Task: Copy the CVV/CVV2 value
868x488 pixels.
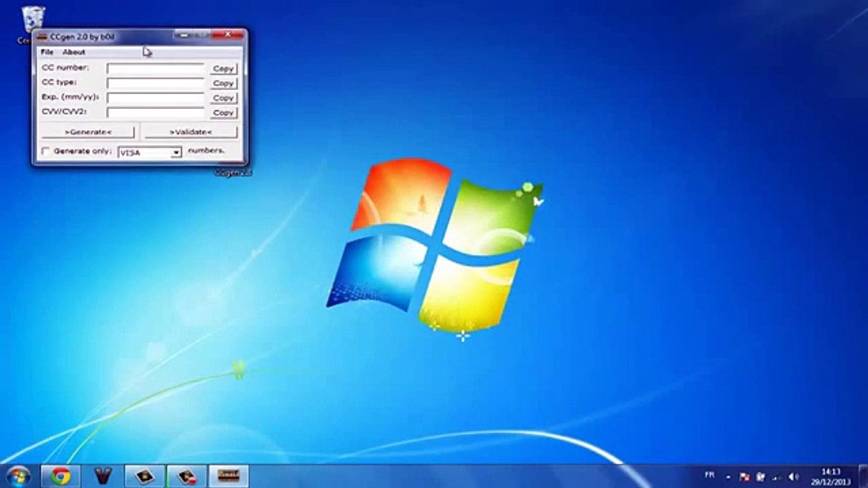Action: click(x=223, y=113)
